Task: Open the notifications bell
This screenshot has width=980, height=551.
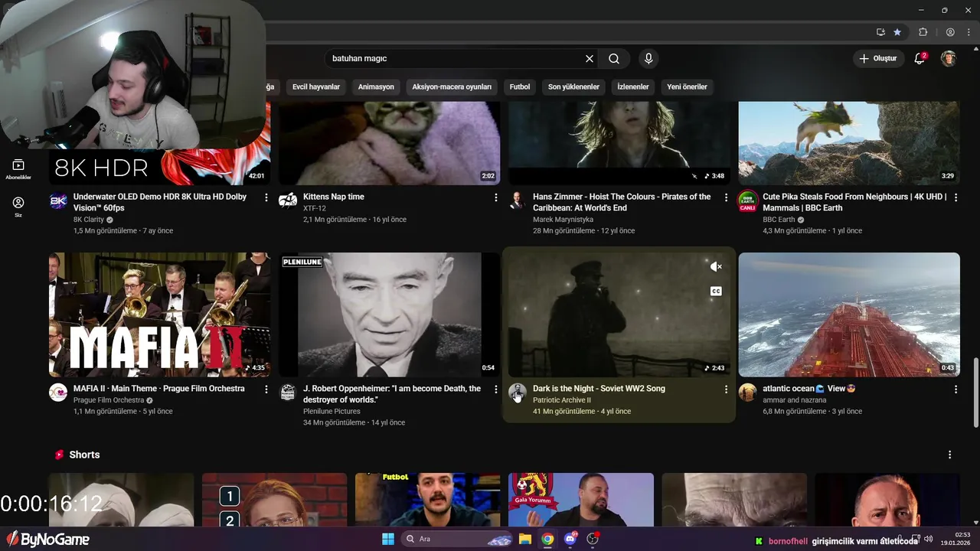Action: [920, 59]
